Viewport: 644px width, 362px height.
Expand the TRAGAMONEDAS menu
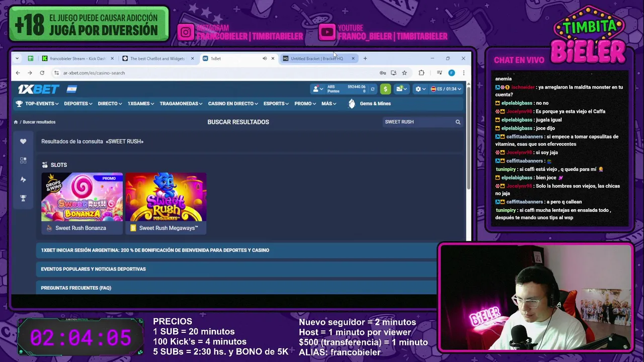(x=181, y=104)
